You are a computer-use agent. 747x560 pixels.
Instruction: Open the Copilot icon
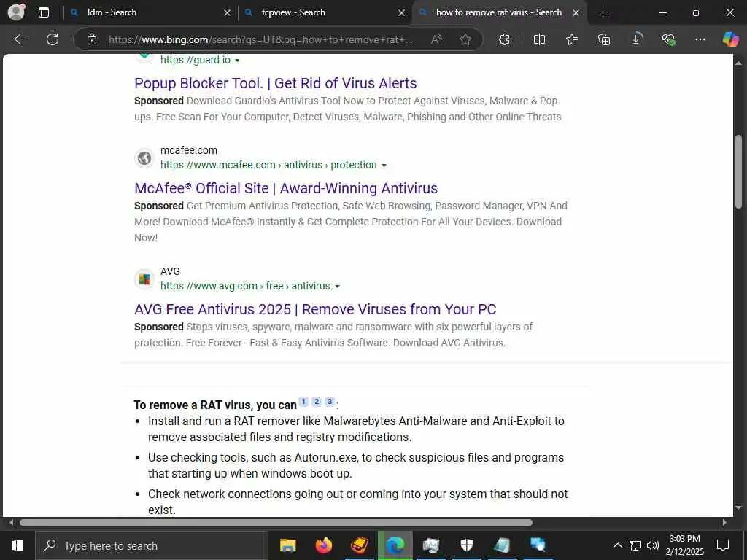(729, 39)
